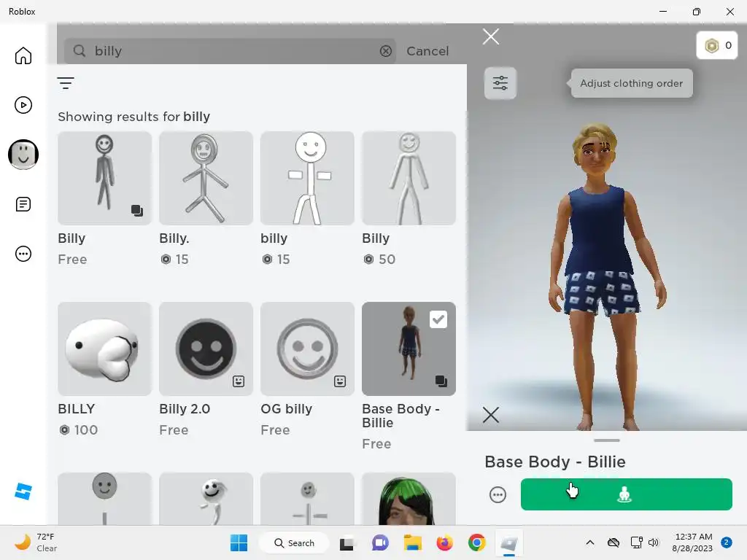Open the Robux balance indicator
The height and width of the screenshot is (560, 747).
pos(717,46)
